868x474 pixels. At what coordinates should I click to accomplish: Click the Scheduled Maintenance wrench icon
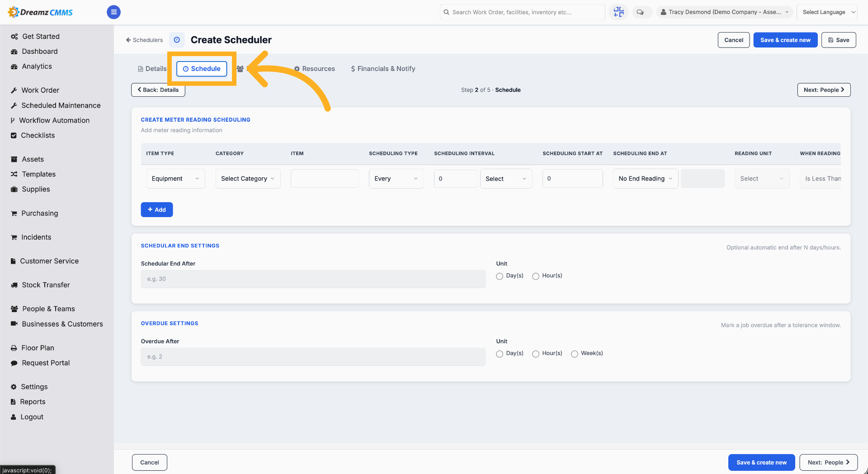(14, 105)
